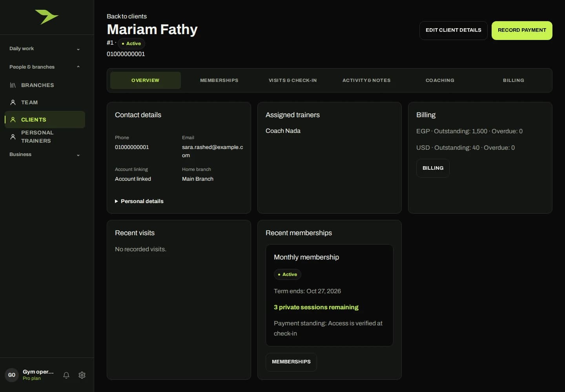Click the phone number in Contact details

(132, 147)
